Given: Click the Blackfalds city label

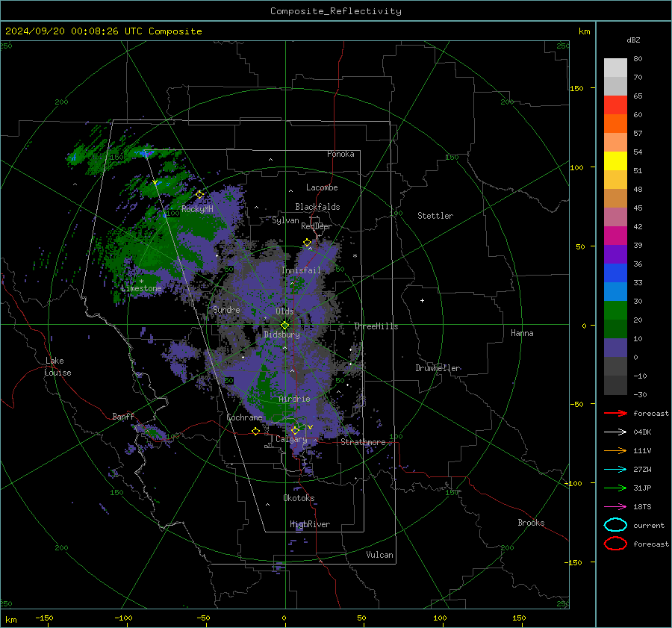Looking at the screenshot, I should (317, 207).
